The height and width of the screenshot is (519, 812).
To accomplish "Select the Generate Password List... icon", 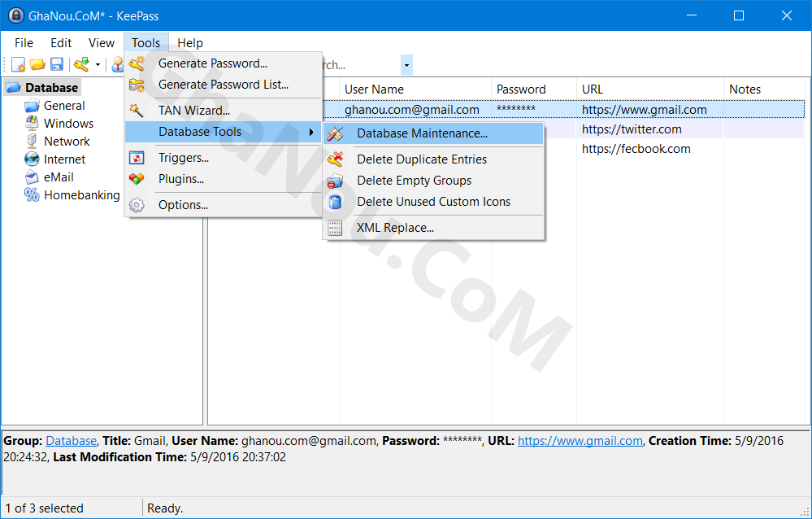I will [x=137, y=85].
